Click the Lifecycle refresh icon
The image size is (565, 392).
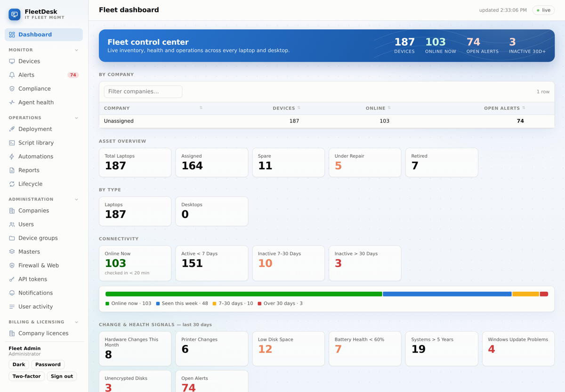click(12, 184)
